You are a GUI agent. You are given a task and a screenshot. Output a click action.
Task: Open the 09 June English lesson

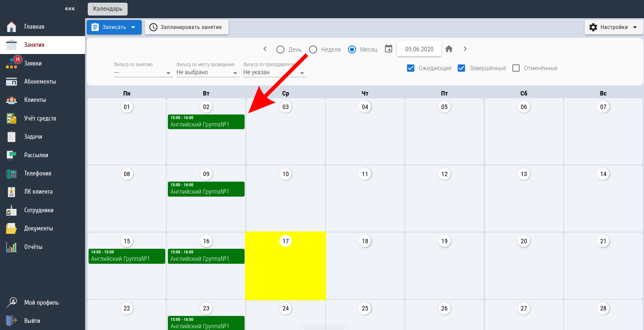coord(206,189)
